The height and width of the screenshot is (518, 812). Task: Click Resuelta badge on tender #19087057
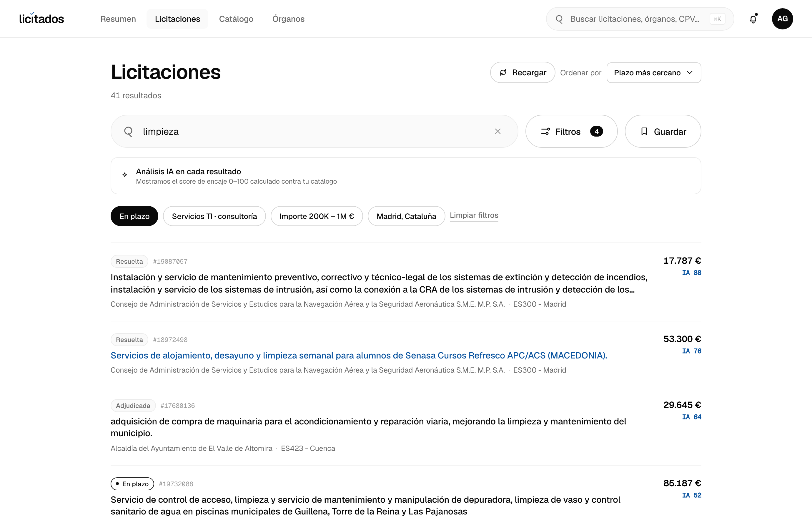[129, 261]
